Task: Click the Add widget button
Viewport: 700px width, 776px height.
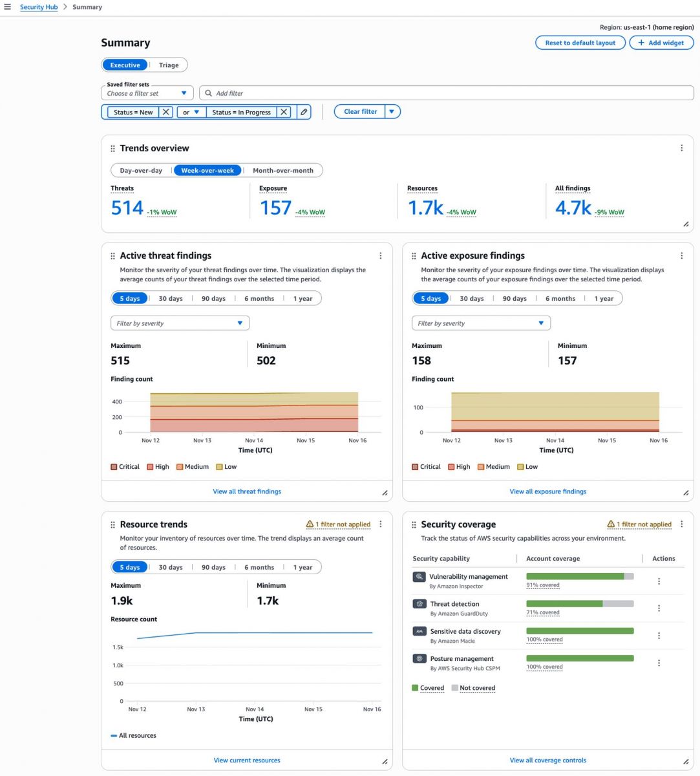Action: point(661,43)
